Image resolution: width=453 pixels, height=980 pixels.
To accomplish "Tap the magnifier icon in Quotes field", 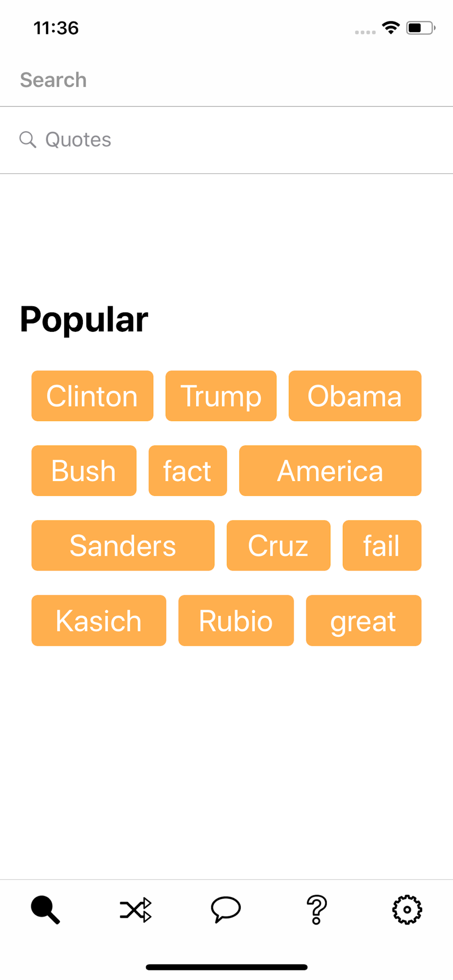I will pyautogui.click(x=28, y=140).
